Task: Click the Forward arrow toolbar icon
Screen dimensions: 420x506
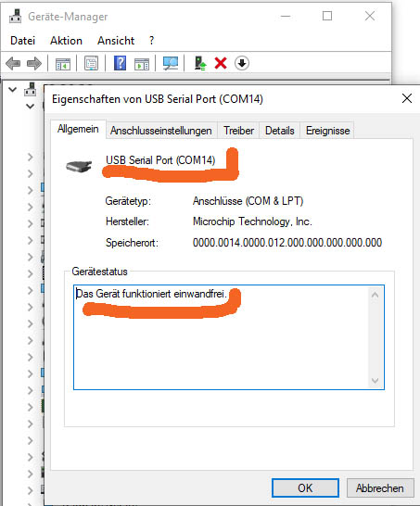Action: pyautogui.click(x=34, y=63)
